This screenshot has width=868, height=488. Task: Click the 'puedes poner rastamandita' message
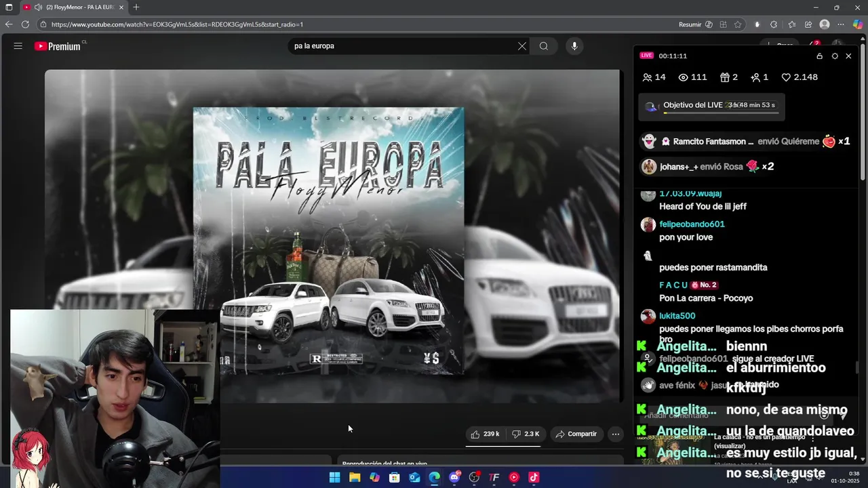[713, 268]
